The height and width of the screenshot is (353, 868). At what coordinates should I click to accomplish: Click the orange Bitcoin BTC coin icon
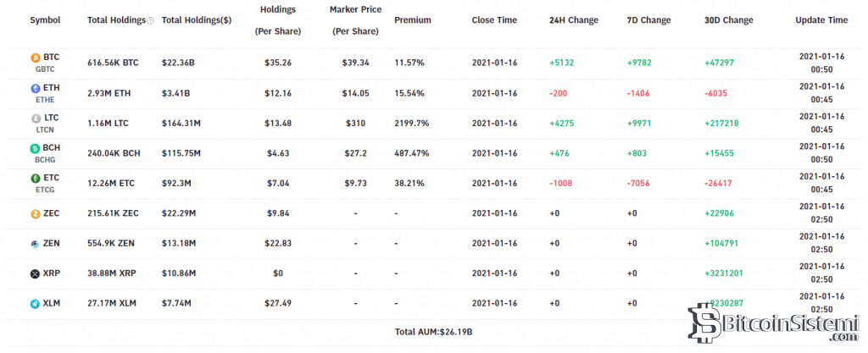pyautogui.click(x=36, y=58)
